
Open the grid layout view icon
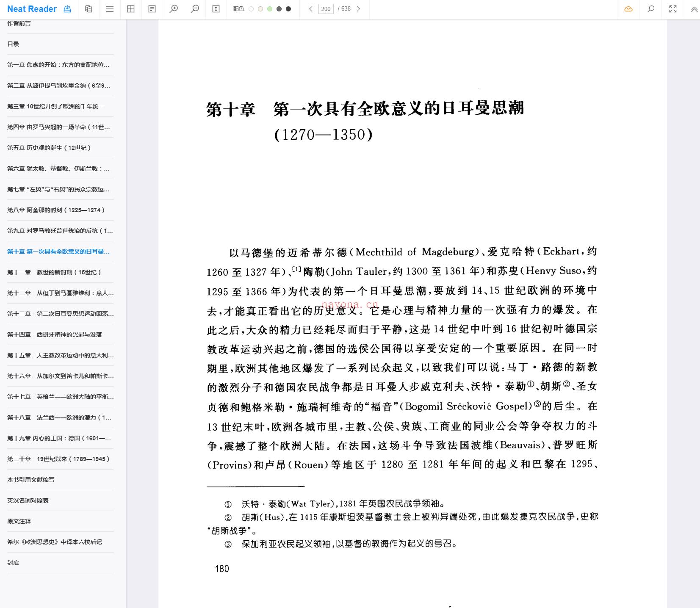[131, 9]
